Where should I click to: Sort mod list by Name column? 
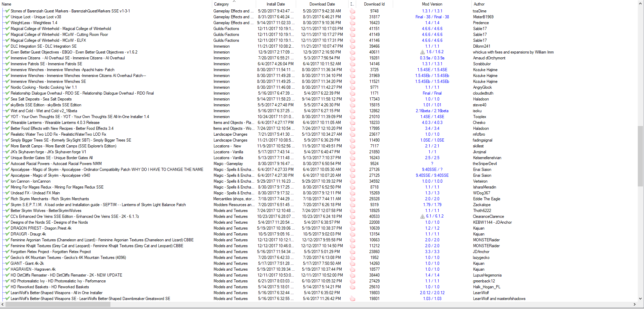click(106, 4)
